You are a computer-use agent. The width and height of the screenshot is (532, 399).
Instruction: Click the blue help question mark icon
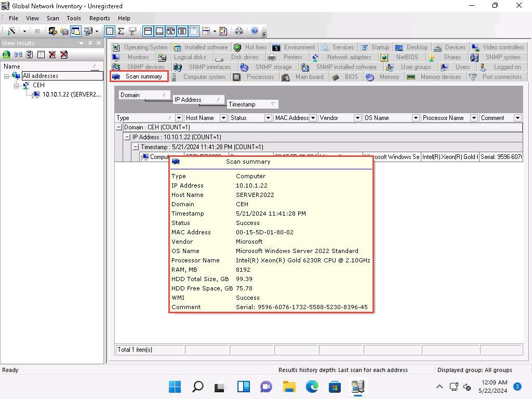click(255, 31)
